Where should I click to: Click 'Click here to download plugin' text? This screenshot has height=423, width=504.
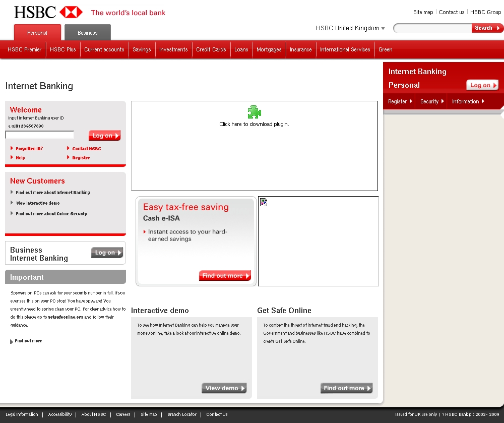click(254, 124)
